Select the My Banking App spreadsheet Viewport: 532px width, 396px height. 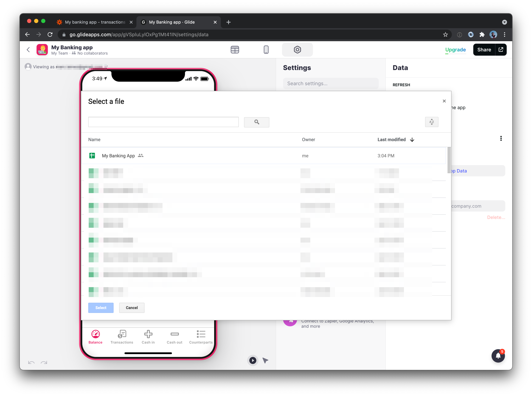click(263, 156)
